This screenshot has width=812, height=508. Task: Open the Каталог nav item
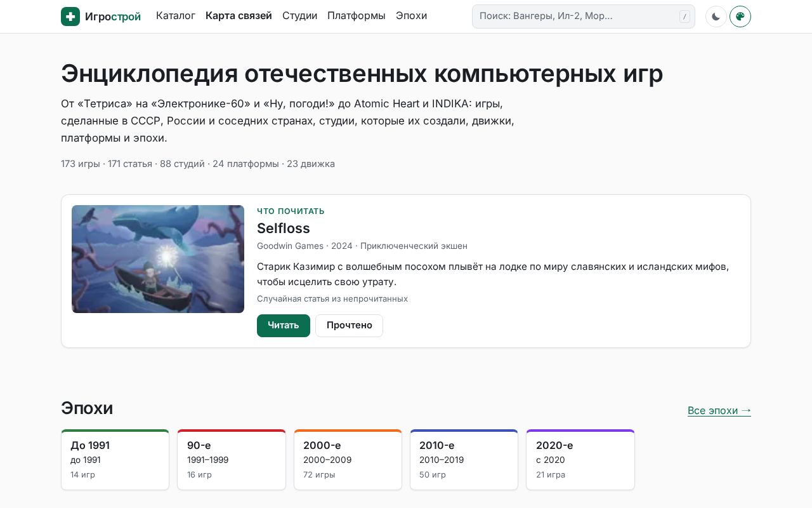click(x=176, y=16)
